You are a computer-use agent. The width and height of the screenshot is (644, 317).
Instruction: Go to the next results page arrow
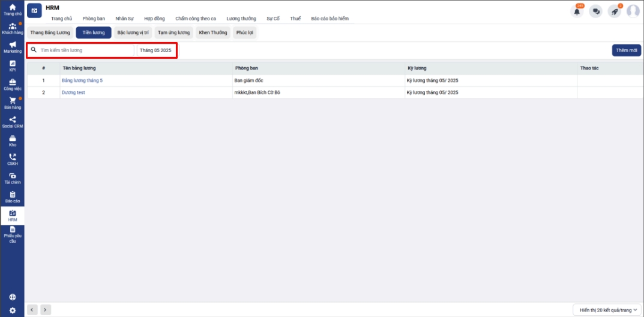pyautogui.click(x=46, y=310)
